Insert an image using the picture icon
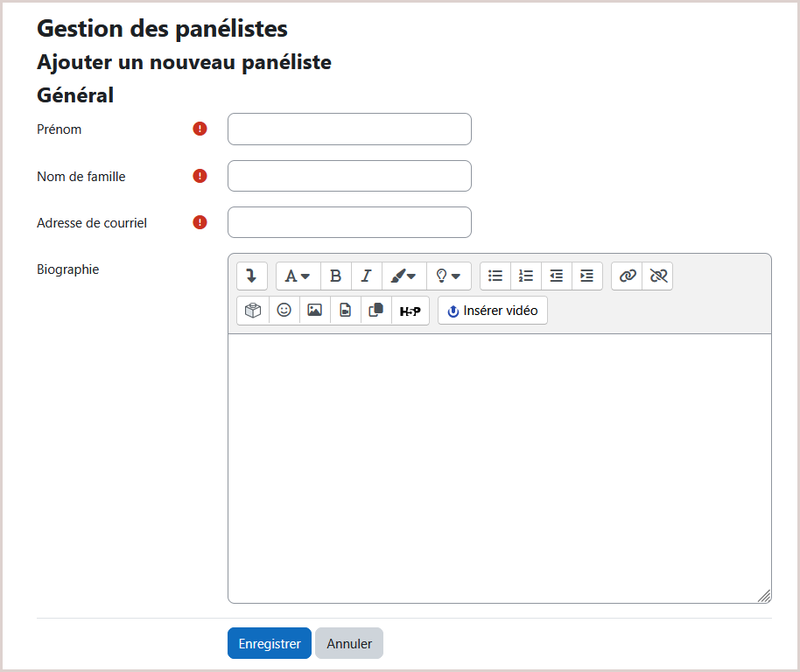The image size is (800, 672). [315, 310]
